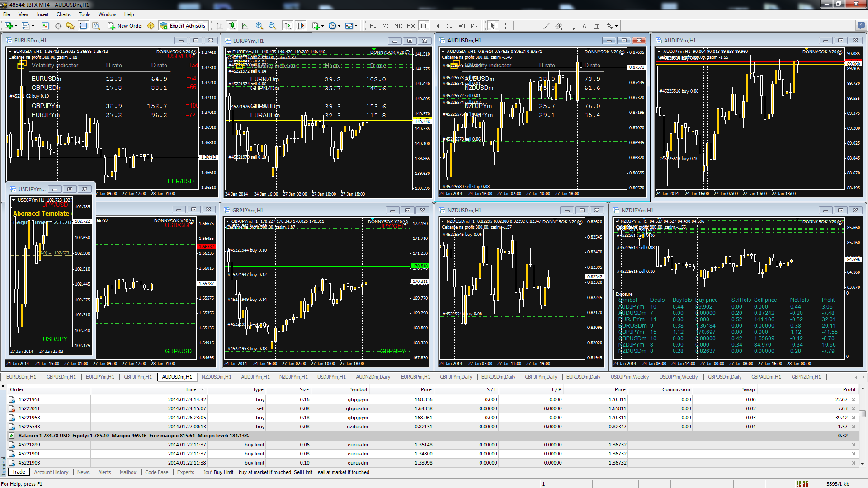Toggle the Chart Shift icon
Image resolution: width=868 pixels, height=488 pixels.
301,26
